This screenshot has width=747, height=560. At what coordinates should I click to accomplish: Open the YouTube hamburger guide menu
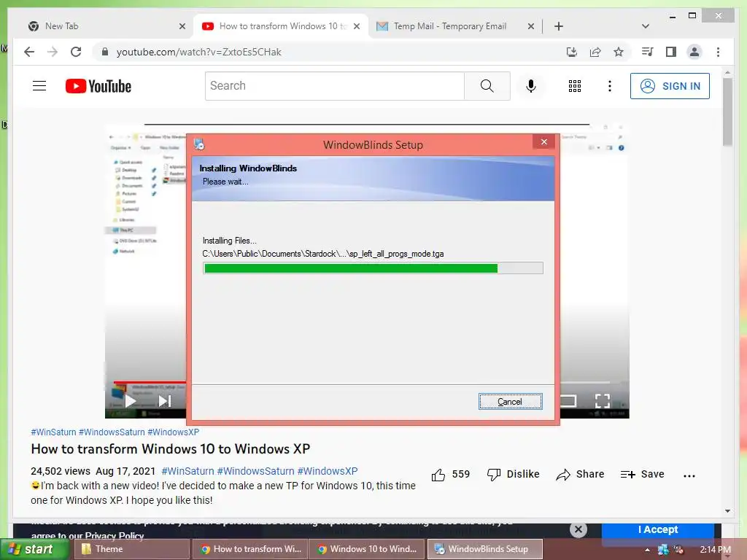39,86
